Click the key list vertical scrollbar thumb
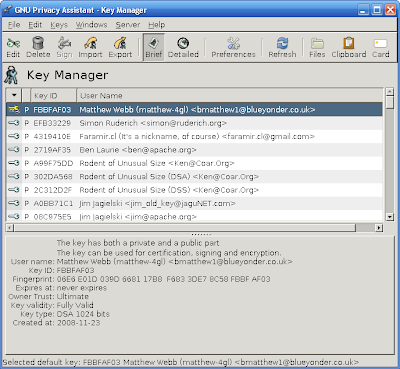The height and width of the screenshot is (369, 400). coord(389,102)
